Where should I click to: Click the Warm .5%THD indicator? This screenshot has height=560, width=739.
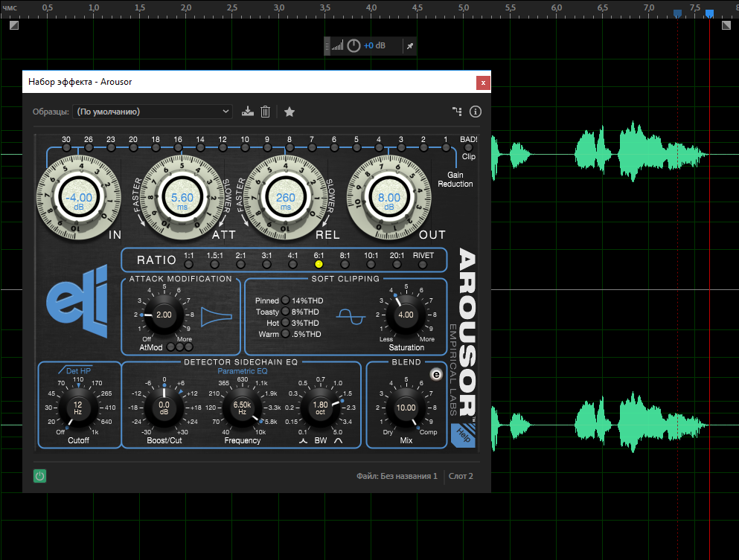[x=286, y=333]
